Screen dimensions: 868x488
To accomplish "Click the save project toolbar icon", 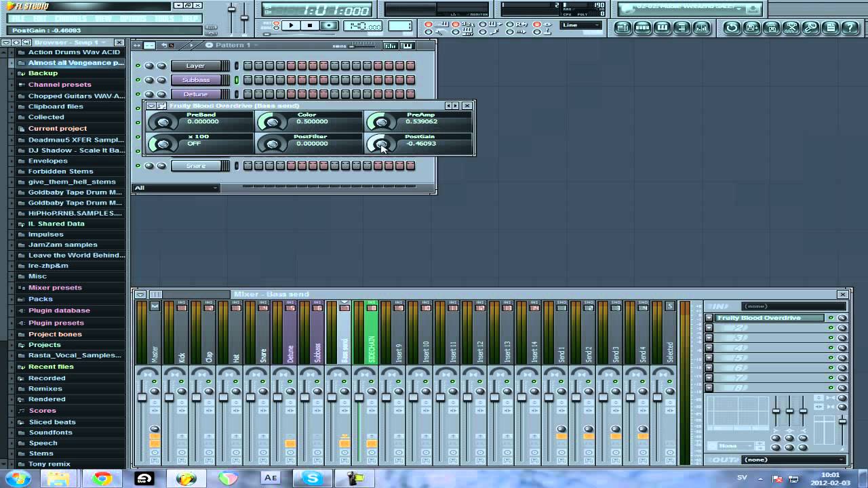I will point(751,28).
